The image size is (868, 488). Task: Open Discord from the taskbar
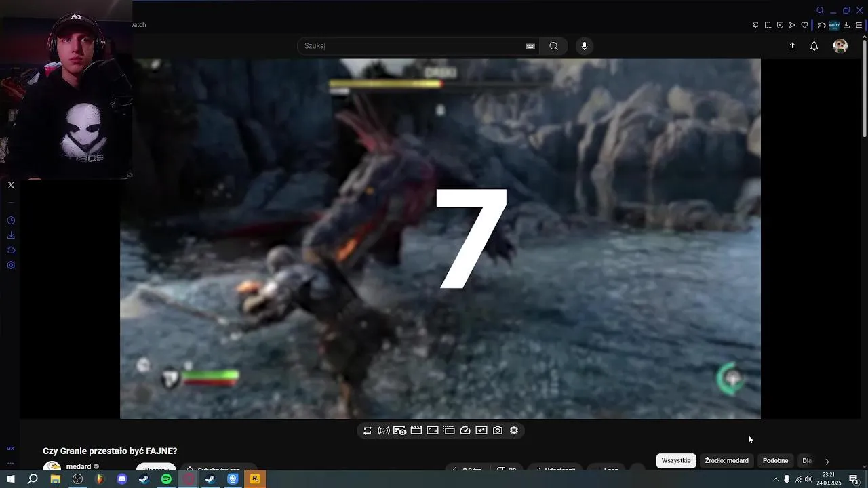[122, 479]
